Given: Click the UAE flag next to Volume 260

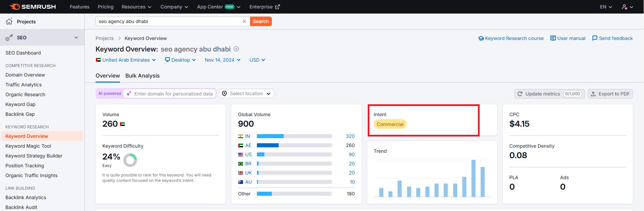Looking at the screenshot, I should tap(122, 124).
